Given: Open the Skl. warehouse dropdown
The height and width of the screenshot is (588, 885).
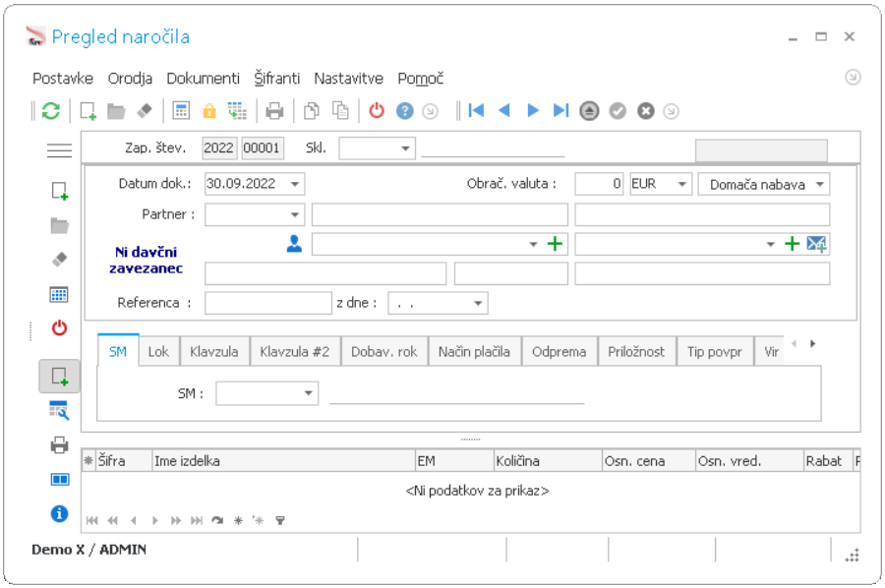Looking at the screenshot, I should [405, 149].
